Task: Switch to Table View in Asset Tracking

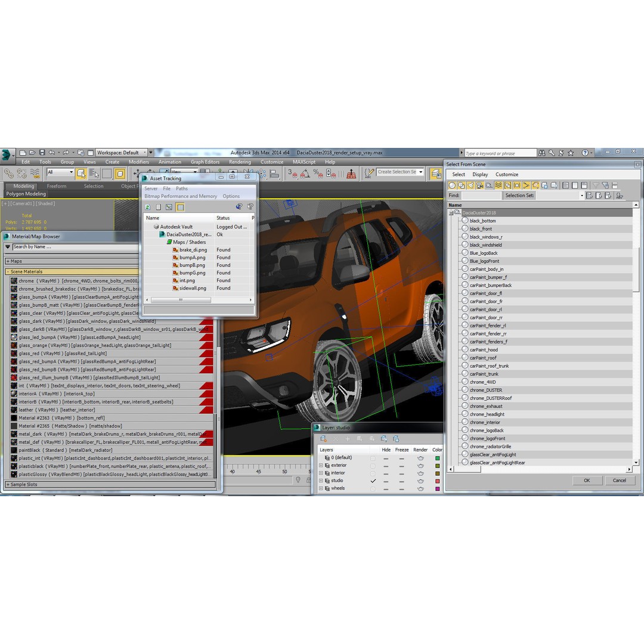Action: pos(180,207)
